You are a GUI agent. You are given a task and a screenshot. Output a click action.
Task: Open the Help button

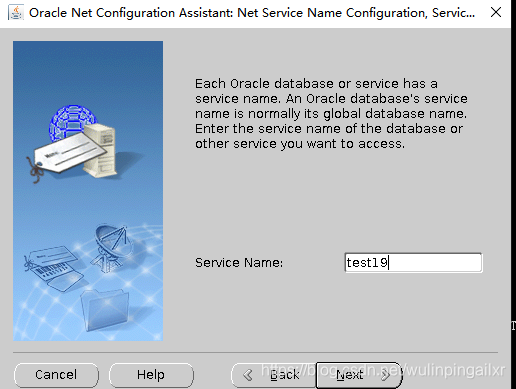(151, 375)
